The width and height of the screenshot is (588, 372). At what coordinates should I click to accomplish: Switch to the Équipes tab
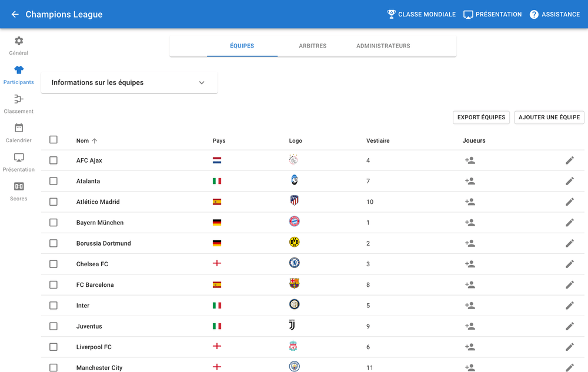pyautogui.click(x=242, y=46)
